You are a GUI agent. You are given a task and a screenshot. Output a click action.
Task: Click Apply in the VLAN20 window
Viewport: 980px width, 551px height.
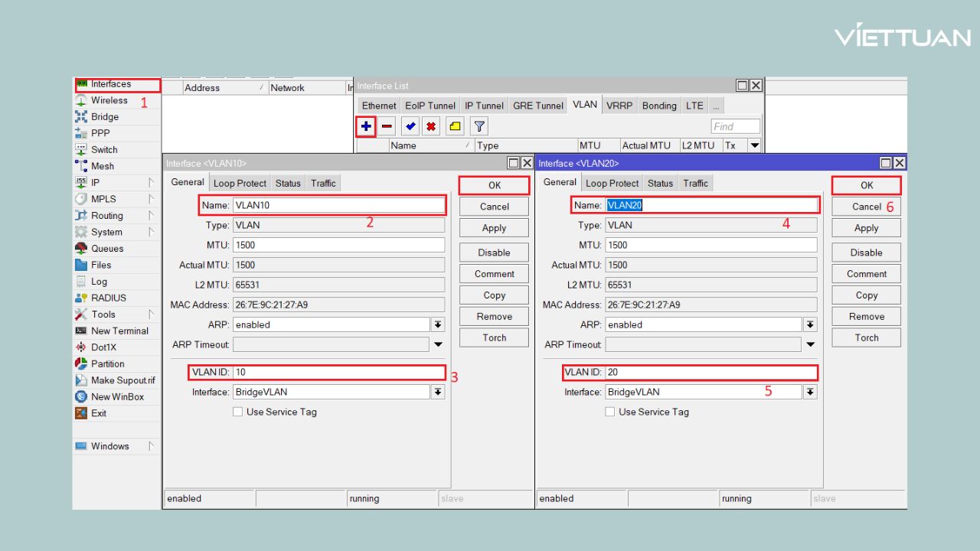tap(866, 228)
